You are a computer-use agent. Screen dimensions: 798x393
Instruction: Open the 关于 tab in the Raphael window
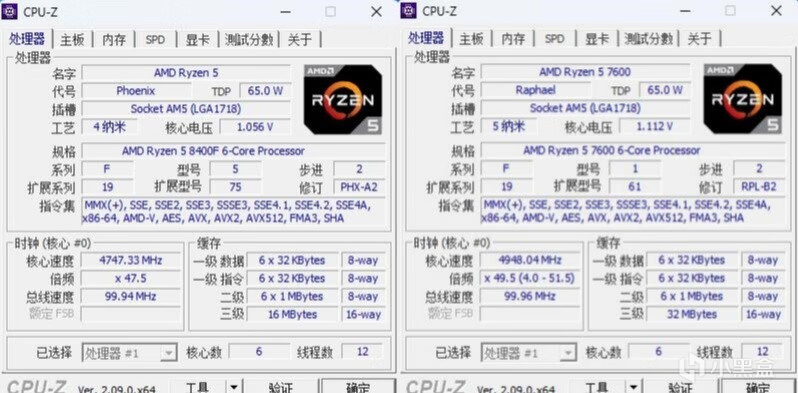(x=699, y=39)
